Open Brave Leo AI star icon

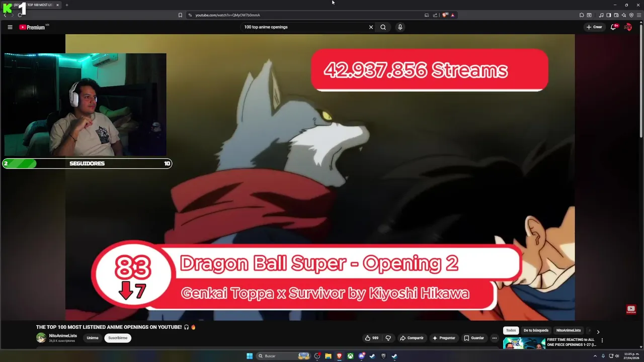point(623,15)
